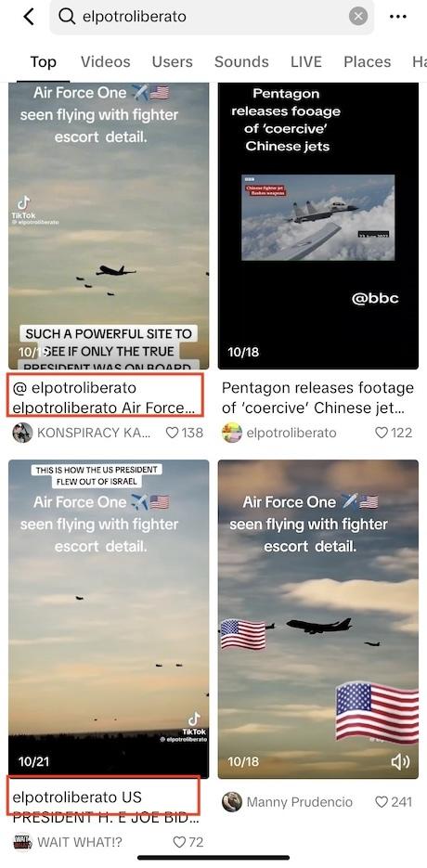Open the three-dot more options menu
Screen dimensions: 427x868
coord(397,17)
